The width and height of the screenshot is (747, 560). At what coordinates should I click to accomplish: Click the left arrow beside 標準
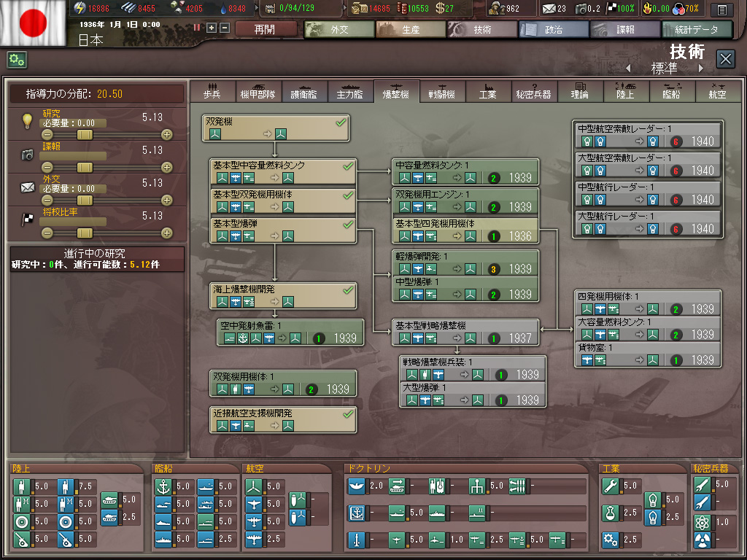(627, 69)
